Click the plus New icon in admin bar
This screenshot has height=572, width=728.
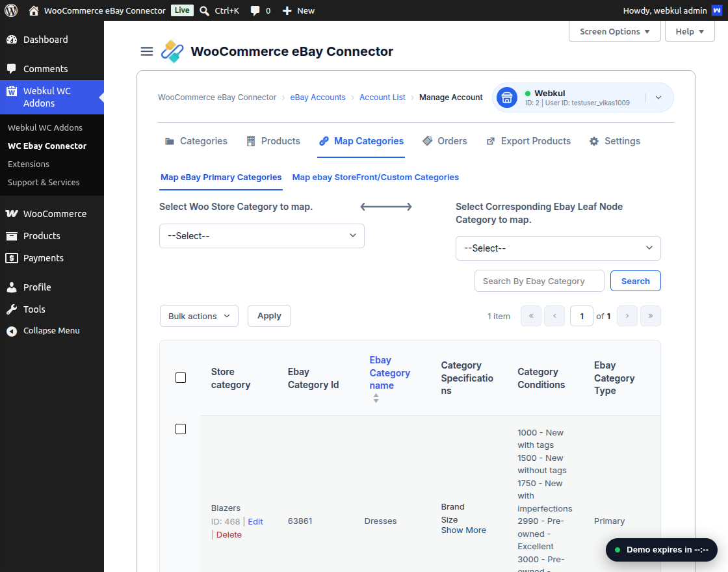pyautogui.click(x=287, y=10)
